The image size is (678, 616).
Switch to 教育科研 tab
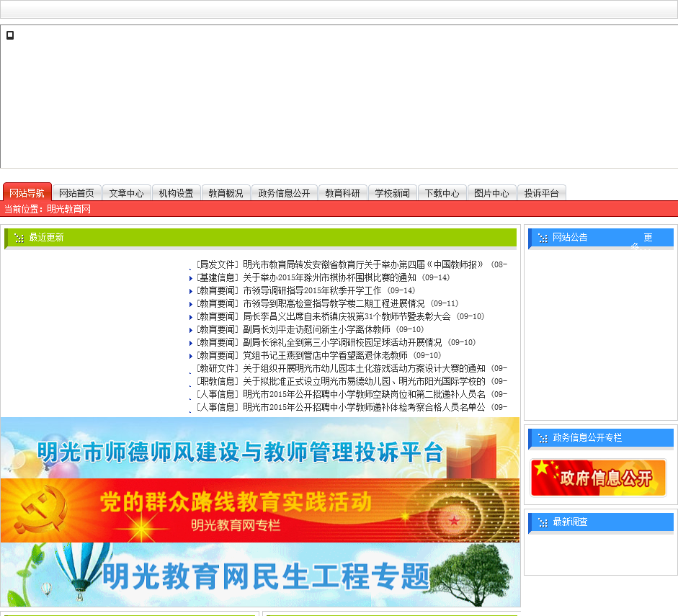[x=342, y=193]
